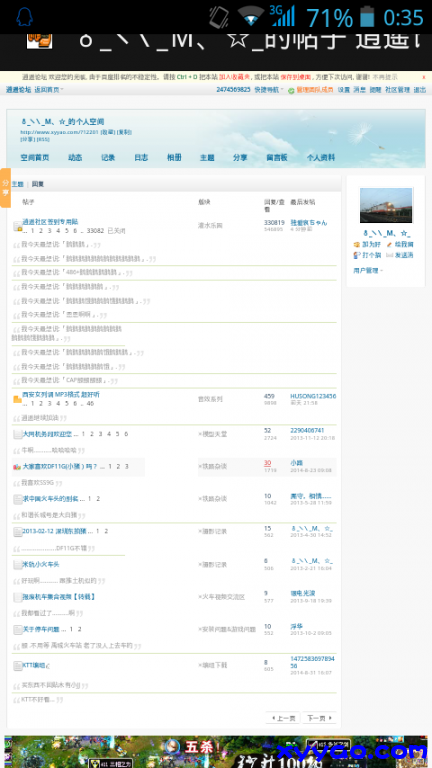Image resolution: width=432 pixels, height=768 pixels.
Task: Open thread 逍遥社区签到专用贴
Action: coord(50,222)
